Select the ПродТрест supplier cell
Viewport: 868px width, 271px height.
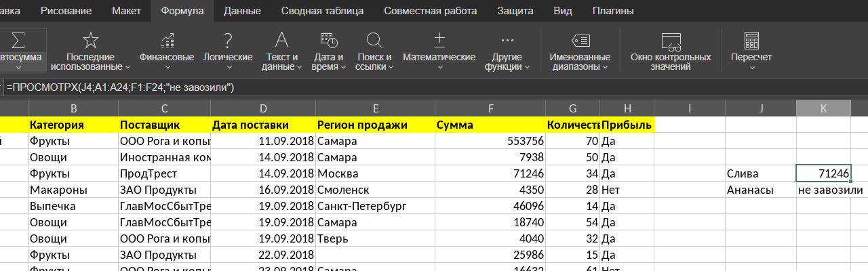point(164,173)
